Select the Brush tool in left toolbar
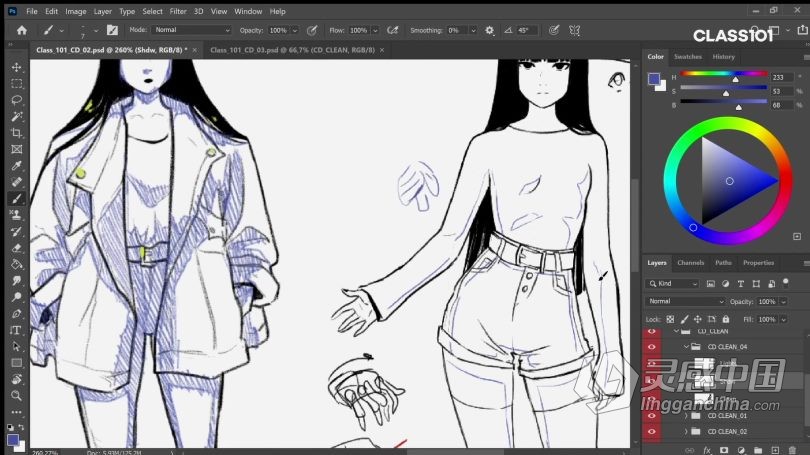The height and width of the screenshot is (455, 810). (17, 199)
